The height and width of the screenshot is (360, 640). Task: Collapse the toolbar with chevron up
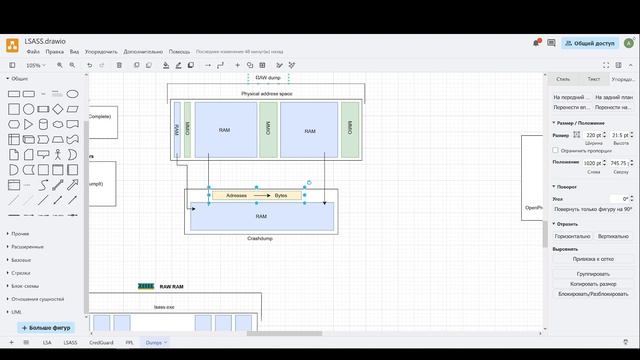point(631,65)
